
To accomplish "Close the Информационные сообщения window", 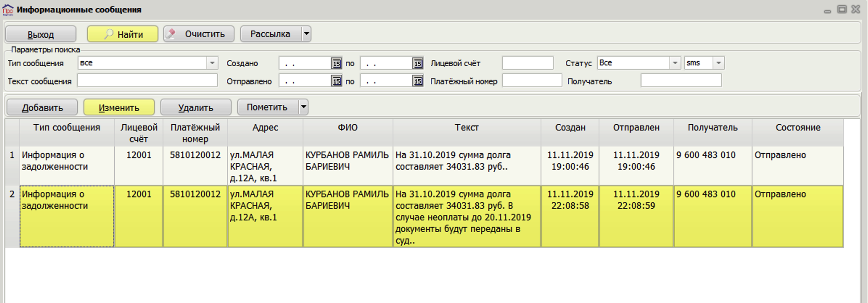I will (856, 9).
